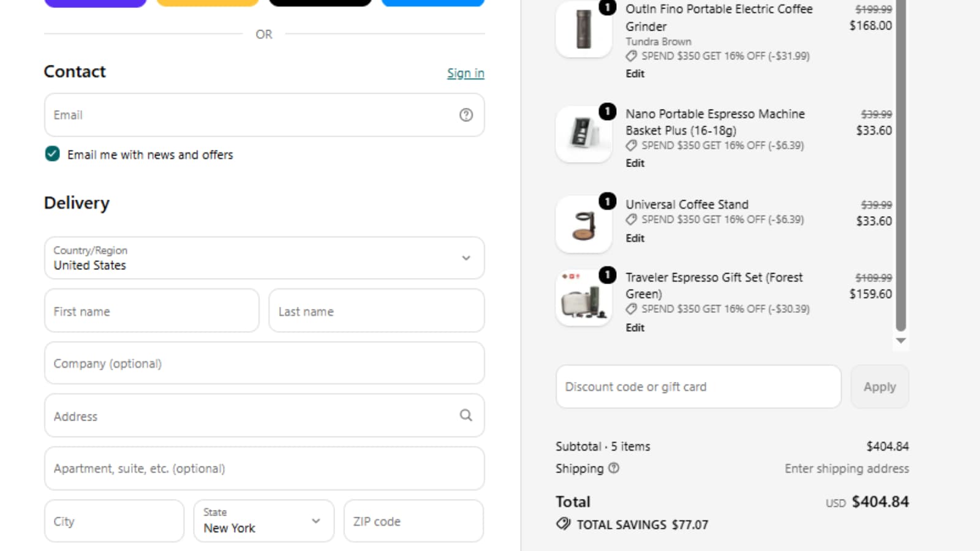Click quantity badge on Coffee Grinder thumbnail
This screenshot has height=551, width=980.
pyautogui.click(x=607, y=7)
